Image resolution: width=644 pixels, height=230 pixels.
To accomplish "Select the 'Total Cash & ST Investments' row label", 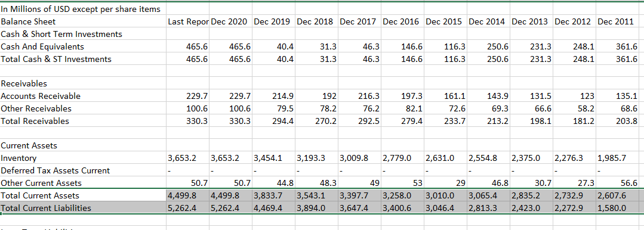I will coord(84,59).
